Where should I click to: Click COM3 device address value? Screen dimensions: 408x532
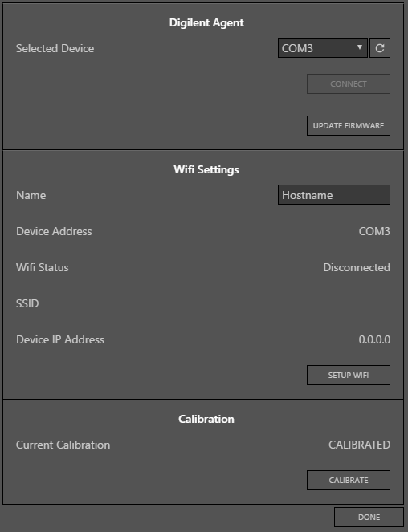[x=374, y=231]
